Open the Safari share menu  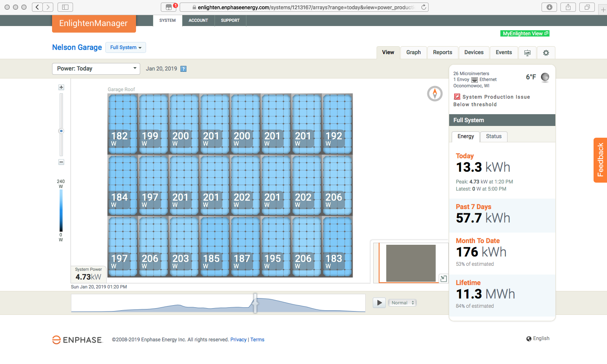568,7
